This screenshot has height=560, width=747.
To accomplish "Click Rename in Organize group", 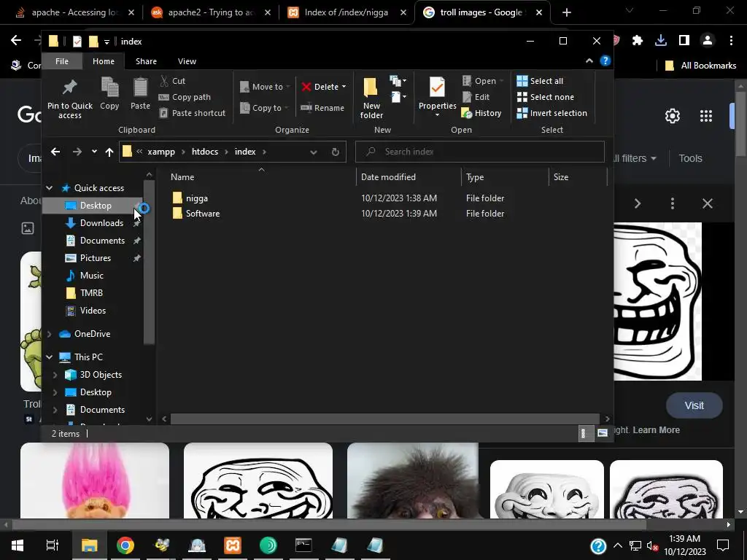I will (322, 108).
